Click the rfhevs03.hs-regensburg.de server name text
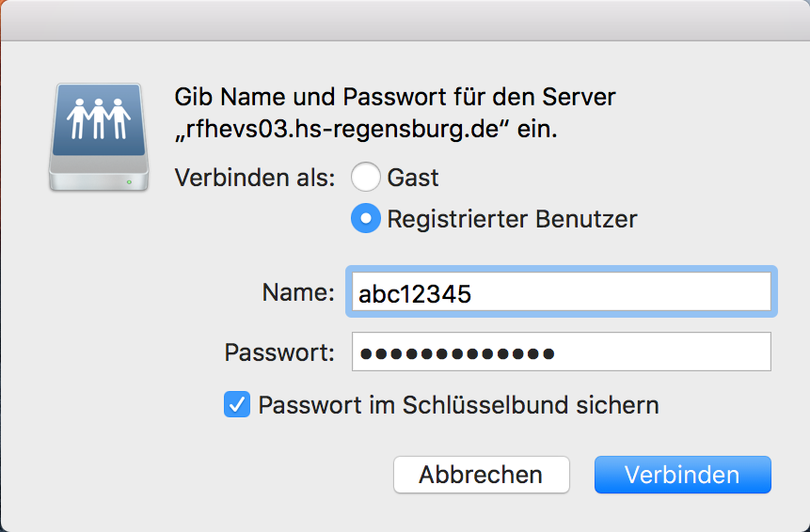810x532 pixels. 344,129
